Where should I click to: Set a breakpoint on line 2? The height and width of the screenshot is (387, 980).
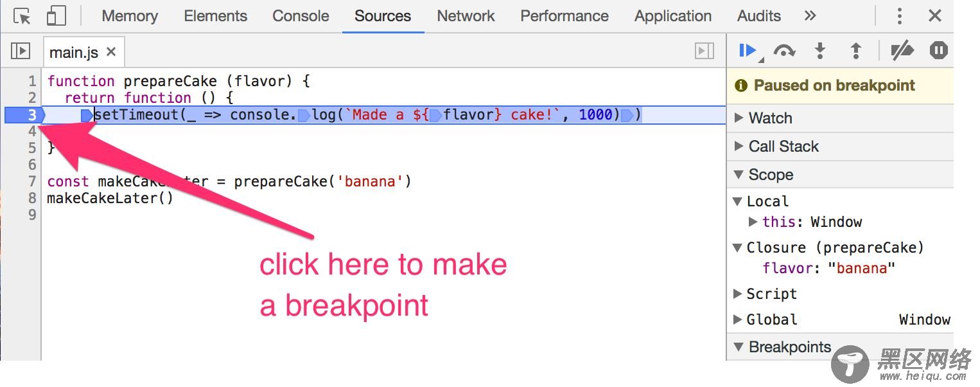[31, 98]
